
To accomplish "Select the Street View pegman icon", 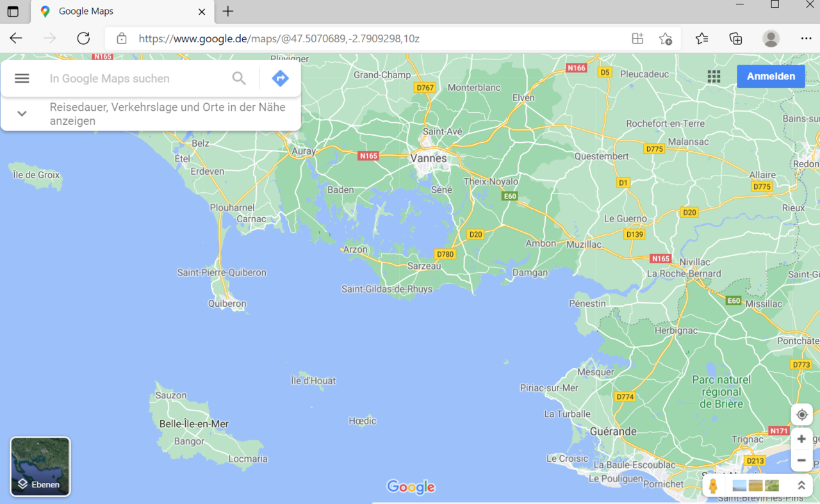I will tap(713, 485).
